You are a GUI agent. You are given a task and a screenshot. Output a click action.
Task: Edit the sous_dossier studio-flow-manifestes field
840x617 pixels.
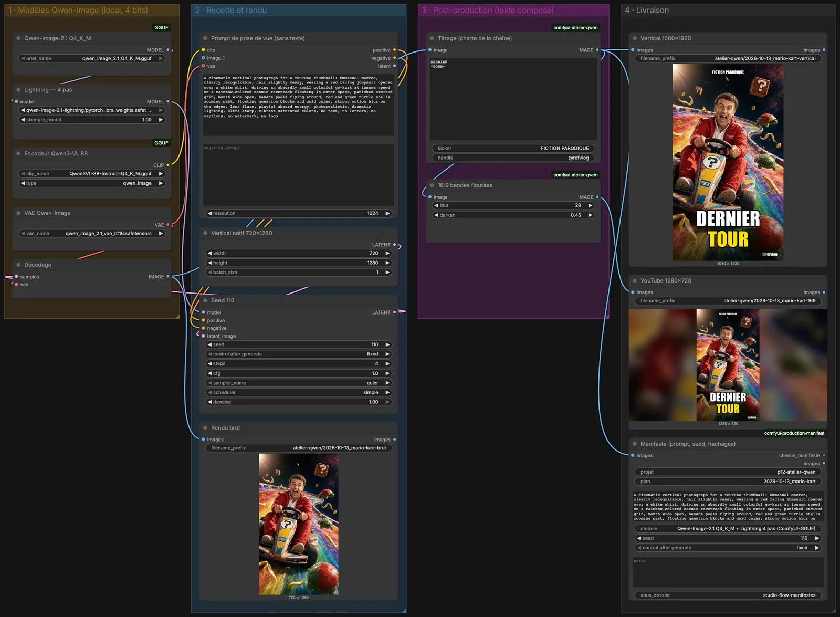728,595
